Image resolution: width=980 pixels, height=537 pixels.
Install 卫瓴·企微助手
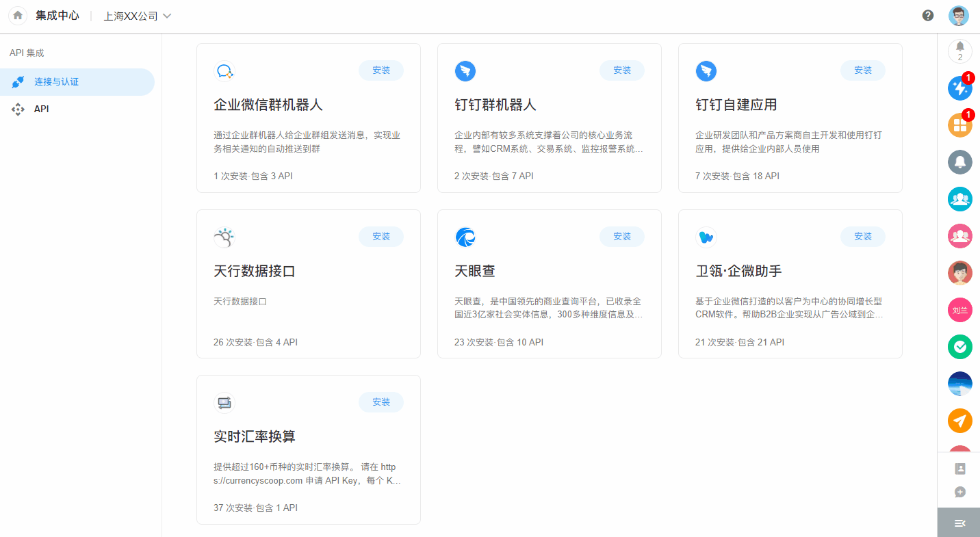click(x=863, y=237)
